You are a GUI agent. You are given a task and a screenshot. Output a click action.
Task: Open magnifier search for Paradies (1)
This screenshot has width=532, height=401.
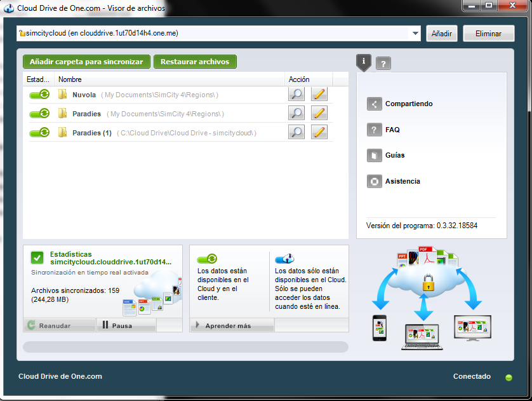296,132
